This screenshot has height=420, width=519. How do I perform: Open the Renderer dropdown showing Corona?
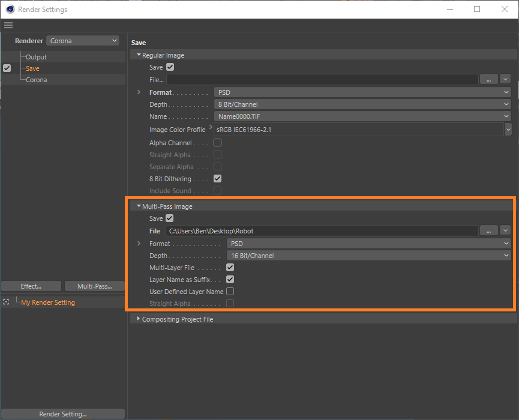coord(83,41)
